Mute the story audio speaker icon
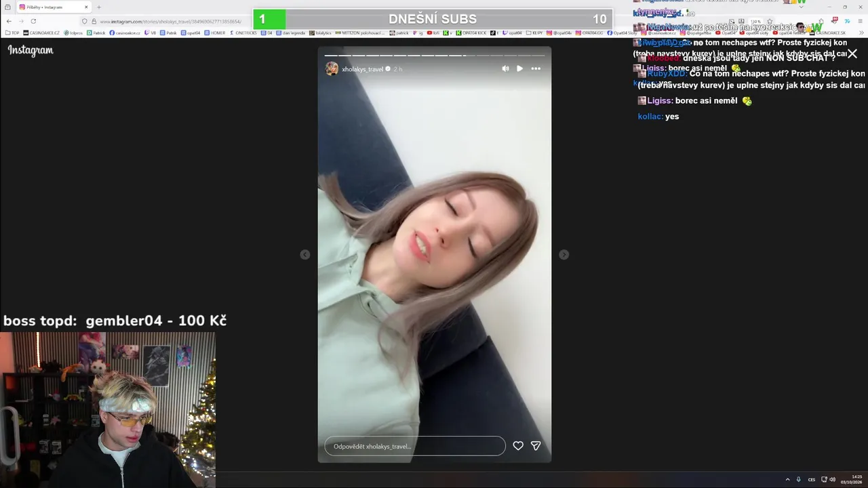Image resolution: width=868 pixels, height=488 pixels. click(x=505, y=68)
